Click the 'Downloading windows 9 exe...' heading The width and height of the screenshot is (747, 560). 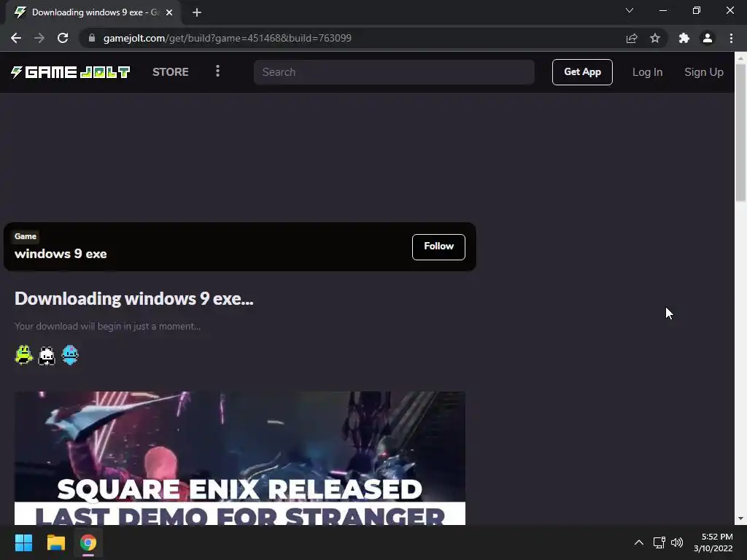point(134,298)
